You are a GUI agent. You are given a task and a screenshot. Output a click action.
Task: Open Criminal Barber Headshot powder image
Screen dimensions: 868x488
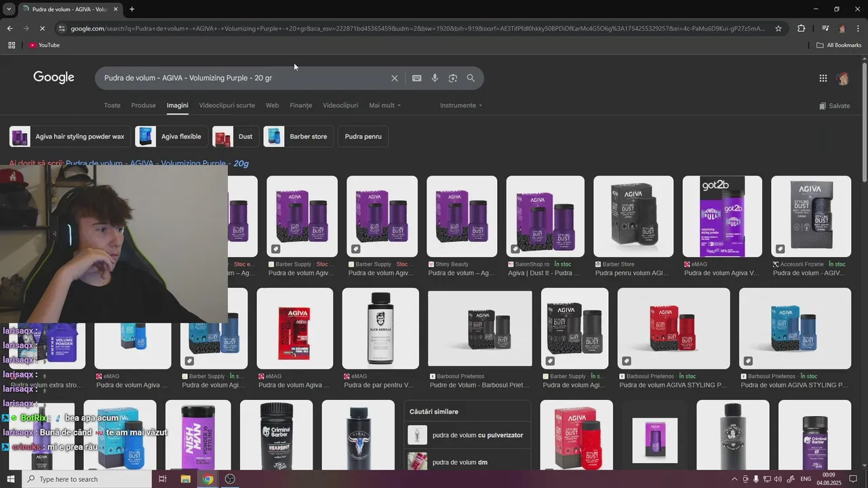277,435
